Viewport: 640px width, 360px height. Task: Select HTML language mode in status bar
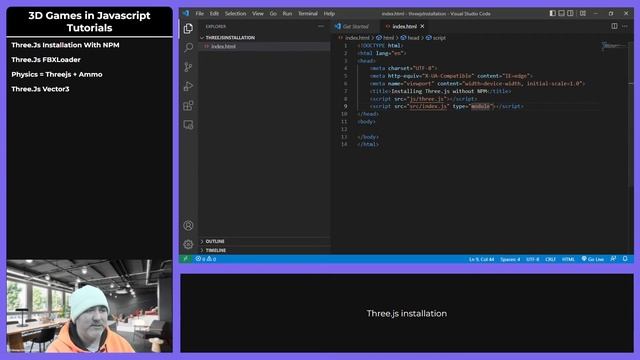click(568, 259)
